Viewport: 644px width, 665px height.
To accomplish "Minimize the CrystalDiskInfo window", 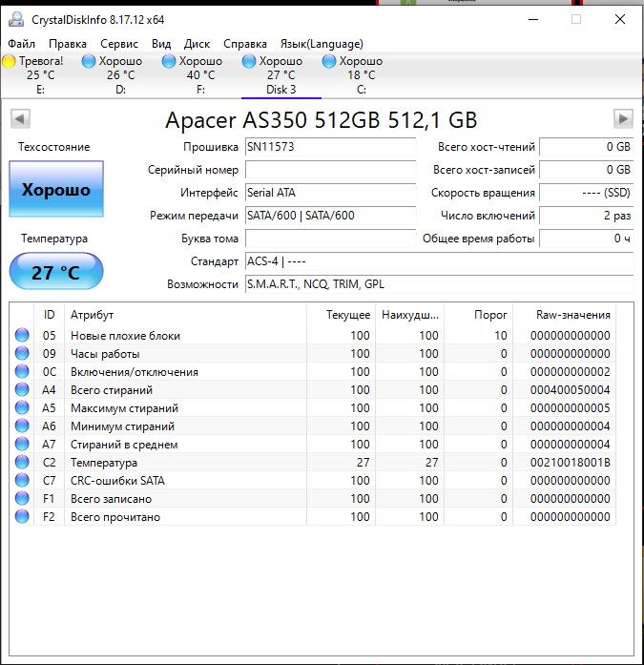I will tap(533, 19).
